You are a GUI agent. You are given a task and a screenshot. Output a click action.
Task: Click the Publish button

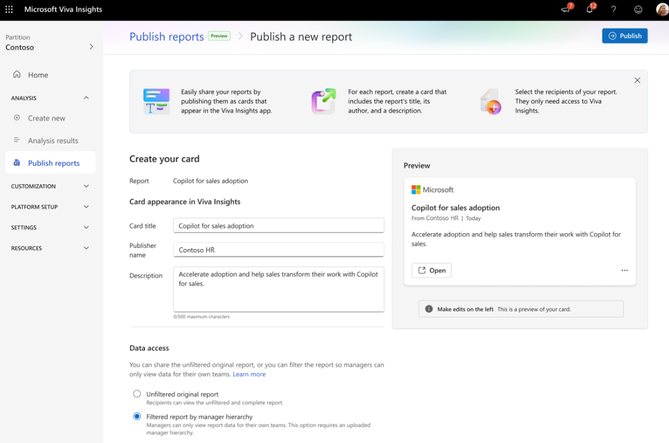click(x=625, y=36)
